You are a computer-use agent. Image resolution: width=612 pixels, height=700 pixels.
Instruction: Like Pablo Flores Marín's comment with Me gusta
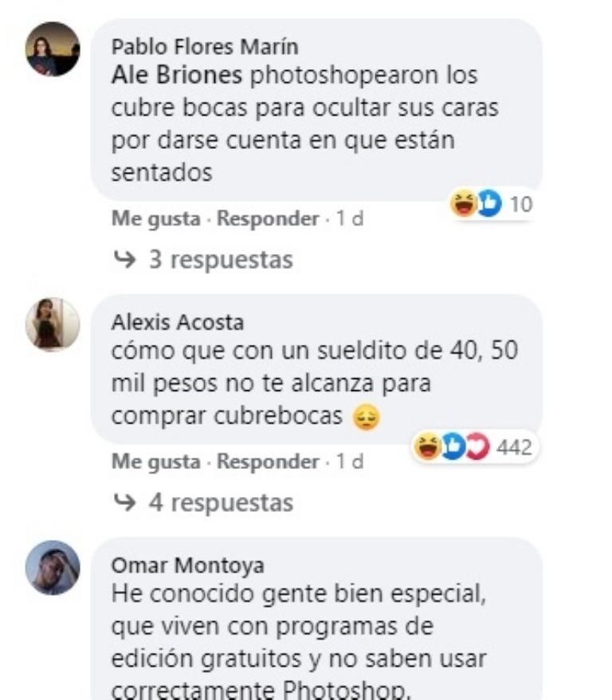point(156,219)
